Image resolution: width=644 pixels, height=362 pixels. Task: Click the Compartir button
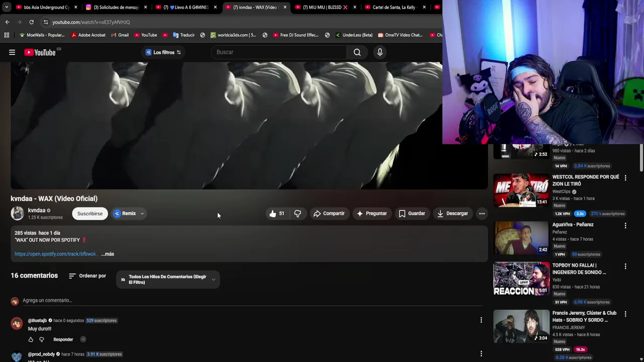329,214
